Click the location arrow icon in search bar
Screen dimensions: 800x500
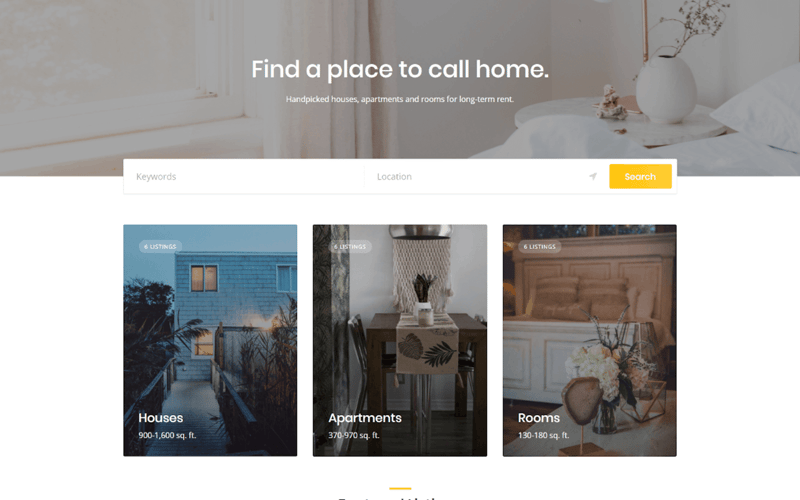[x=592, y=177]
